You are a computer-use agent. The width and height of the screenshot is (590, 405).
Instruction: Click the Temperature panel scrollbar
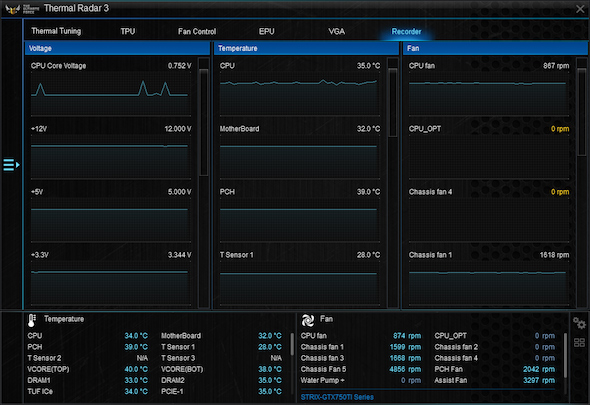coord(392,102)
